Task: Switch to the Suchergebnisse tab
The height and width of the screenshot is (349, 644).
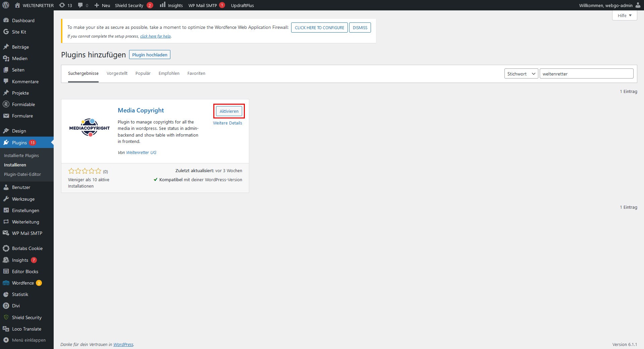Action: tap(83, 73)
